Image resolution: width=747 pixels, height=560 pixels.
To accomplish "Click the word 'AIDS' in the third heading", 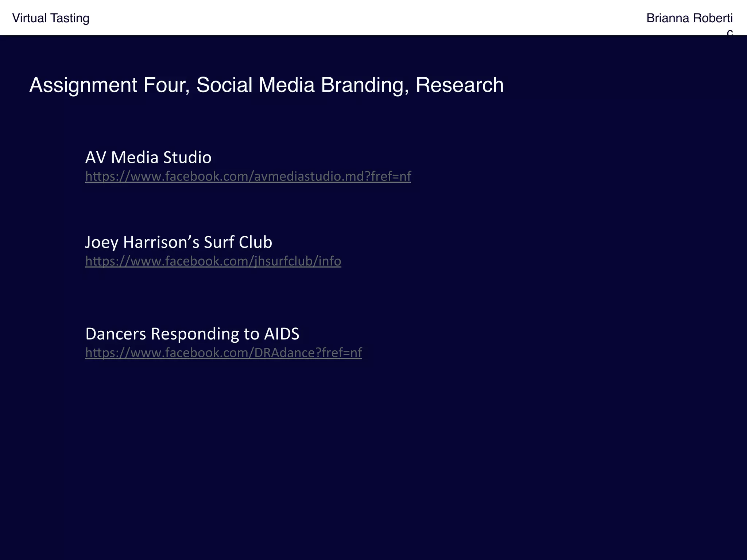I will [x=282, y=334].
